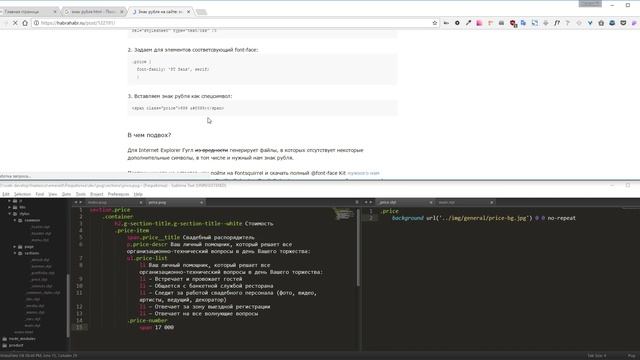The width and height of the screenshot is (640, 360).
Task: Click the house-shaped extension icon in toolbar
Action: pos(601,23)
